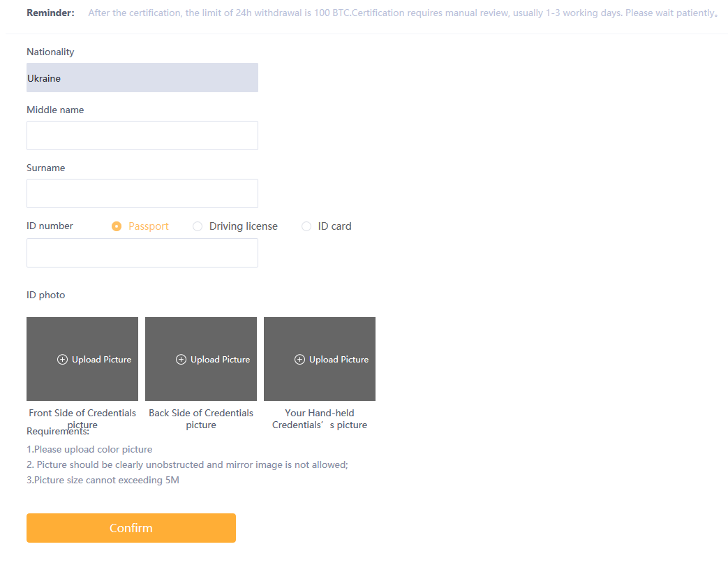
Task: Click the ID number input field
Action: pos(142,253)
